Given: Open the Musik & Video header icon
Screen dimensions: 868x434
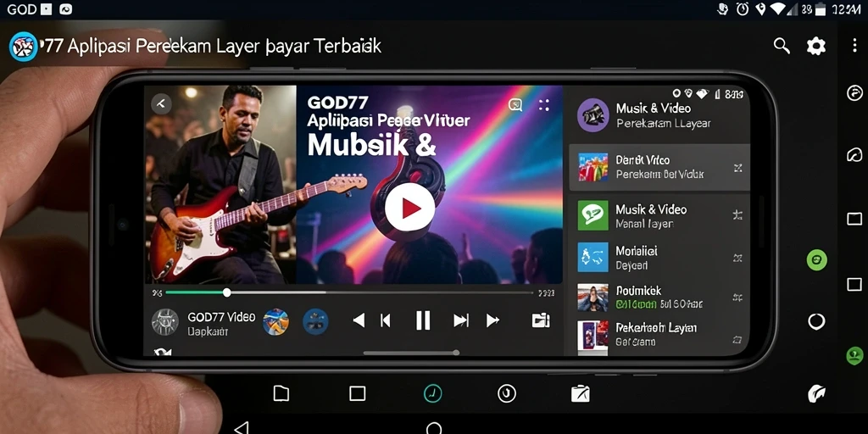Looking at the screenshot, I should click(x=593, y=115).
